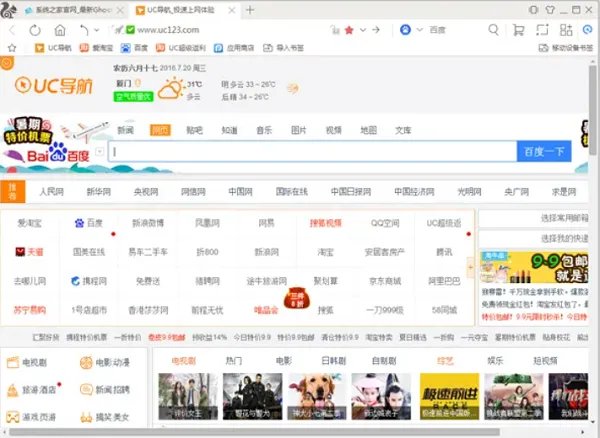Select the 新闻 search tab
This screenshot has height=438, width=600.
126,130
